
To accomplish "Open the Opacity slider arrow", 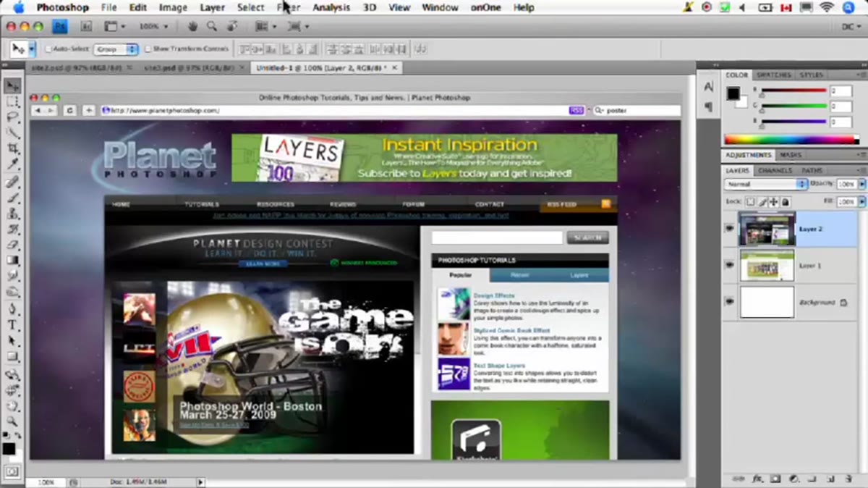I will tap(861, 184).
